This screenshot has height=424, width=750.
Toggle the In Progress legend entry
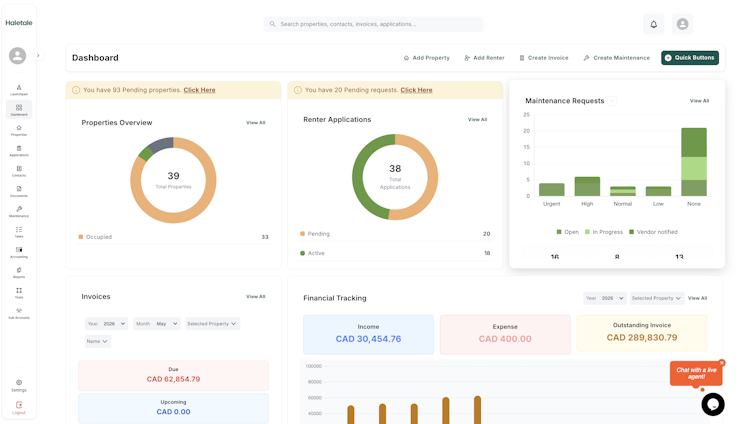(x=604, y=232)
